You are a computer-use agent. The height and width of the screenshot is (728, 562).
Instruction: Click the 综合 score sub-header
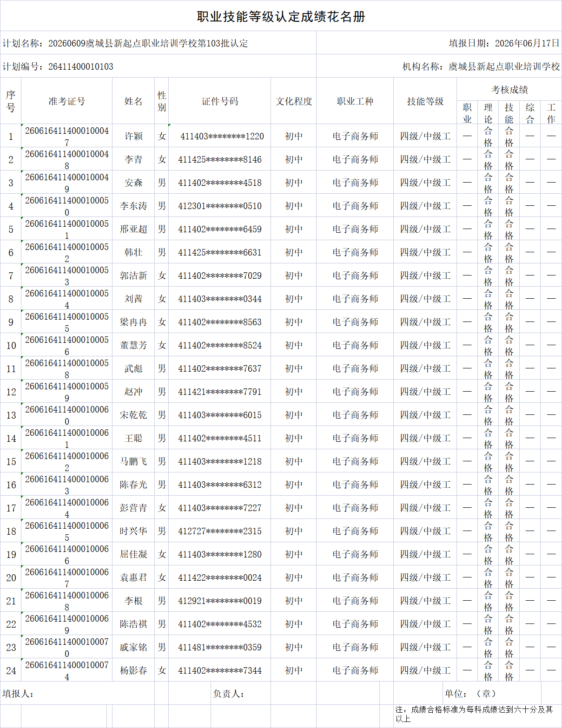point(530,113)
